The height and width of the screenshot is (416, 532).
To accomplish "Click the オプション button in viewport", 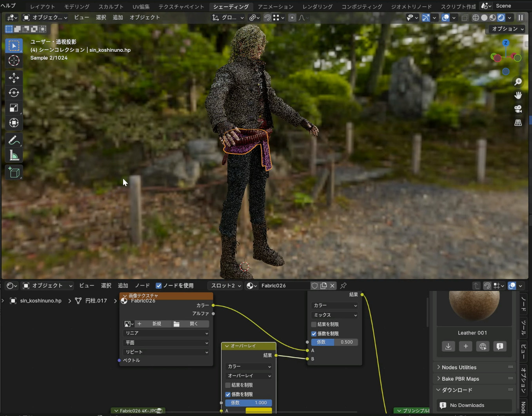I will point(507,29).
